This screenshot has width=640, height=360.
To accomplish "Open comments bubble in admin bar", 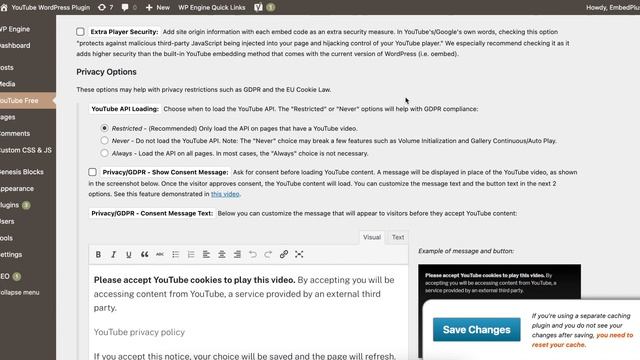I will tap(129, 7).
